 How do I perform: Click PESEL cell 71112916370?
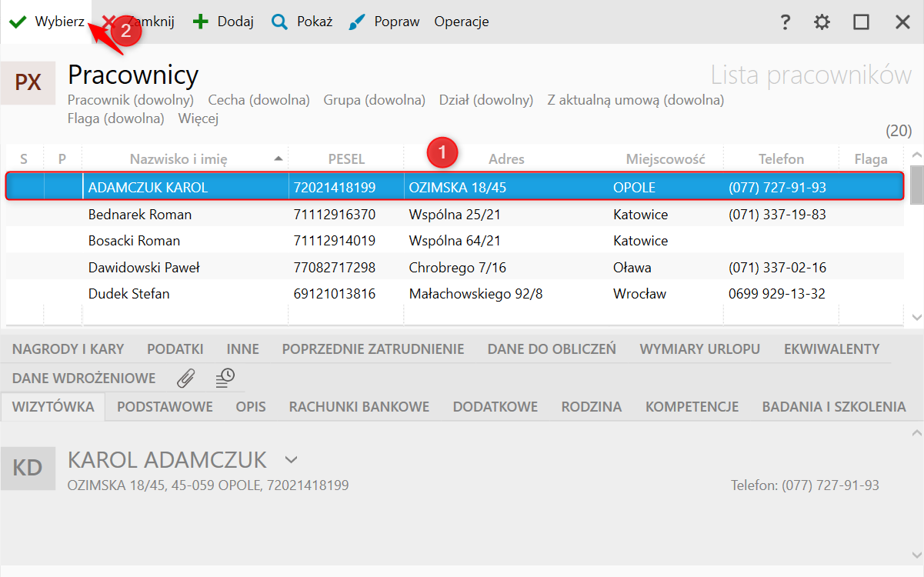[335, 215]
